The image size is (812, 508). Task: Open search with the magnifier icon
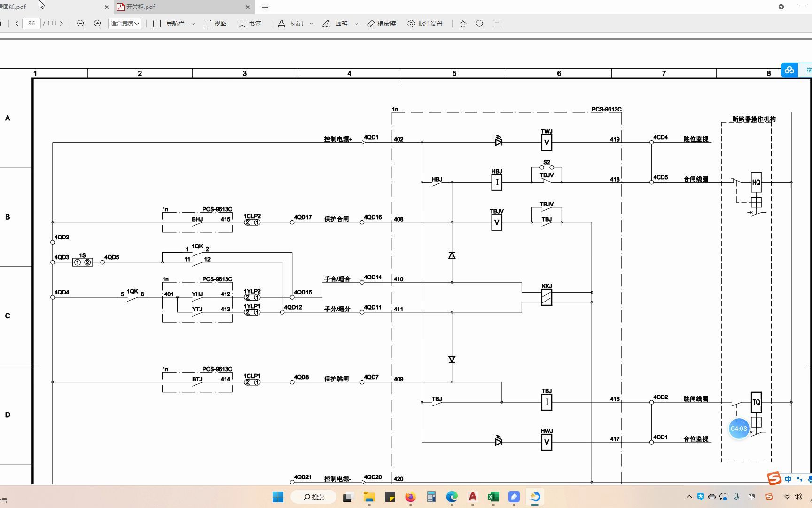point(480,24)
